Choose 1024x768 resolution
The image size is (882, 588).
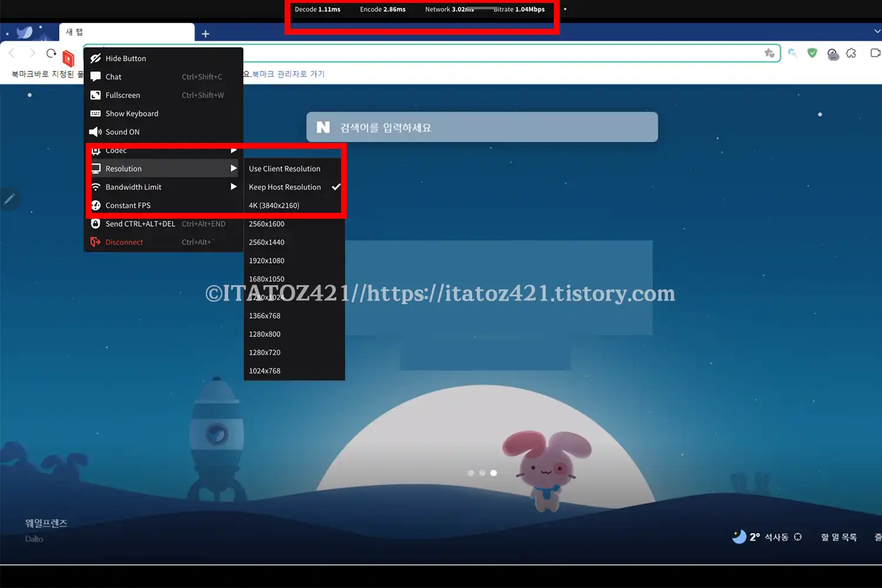click(x=294, y=371)
